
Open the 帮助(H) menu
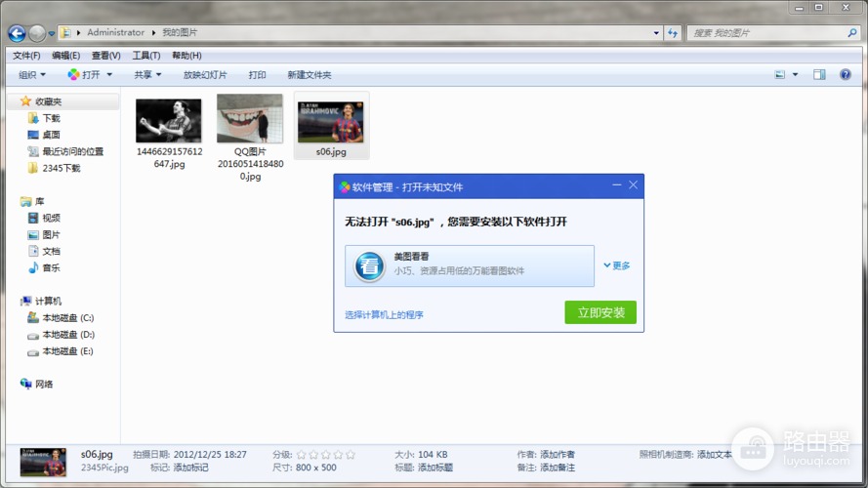pos(186,56)
